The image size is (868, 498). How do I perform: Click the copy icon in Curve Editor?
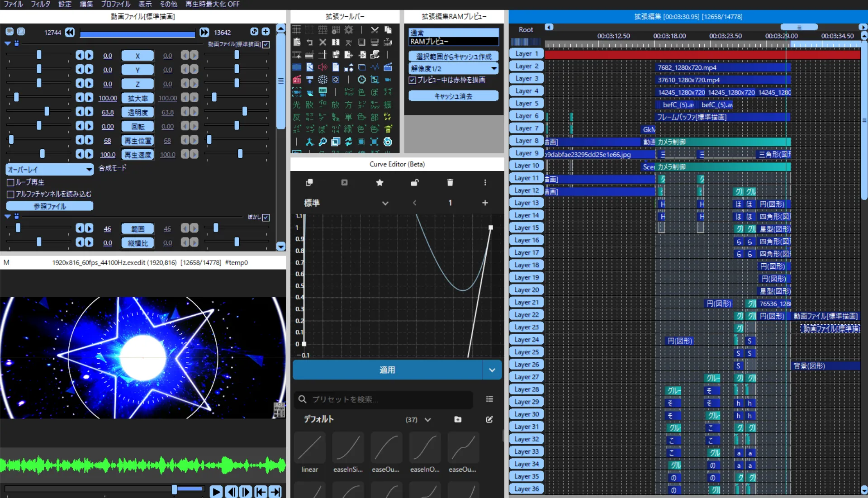(309, 182)
